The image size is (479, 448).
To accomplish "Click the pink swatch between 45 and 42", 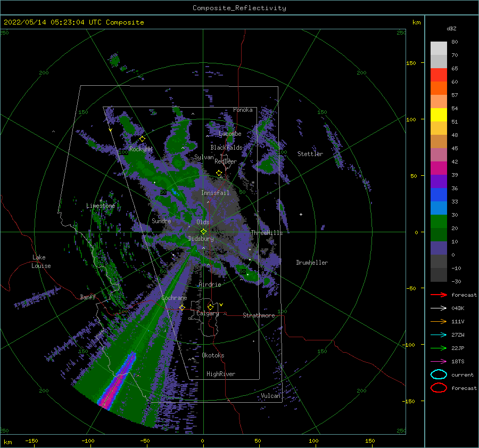I will coord(439,155).
